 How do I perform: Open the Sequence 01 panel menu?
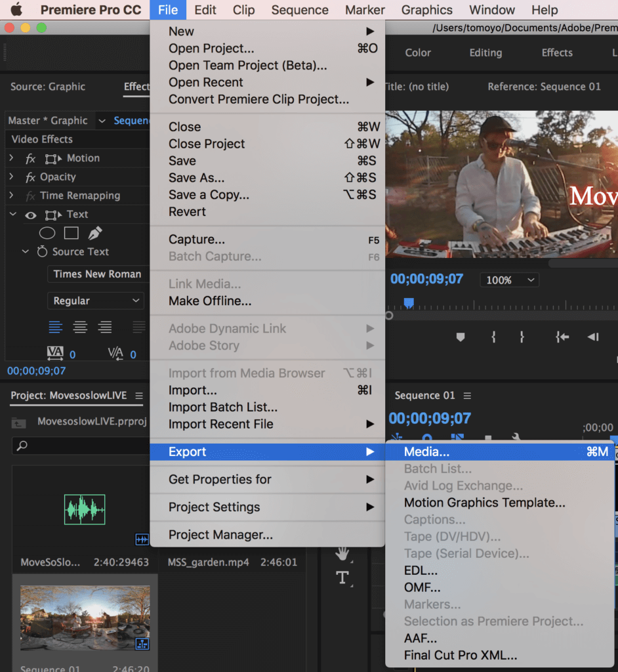467,396
